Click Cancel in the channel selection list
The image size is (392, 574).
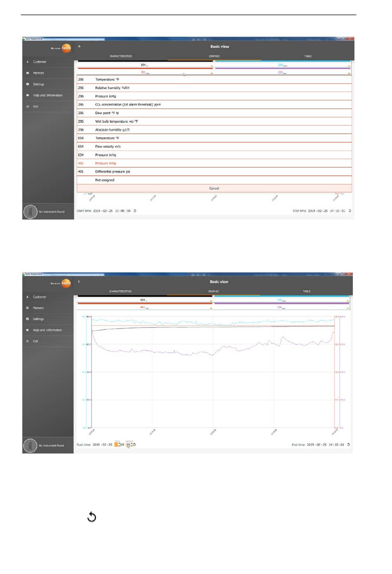coord(214,189)
